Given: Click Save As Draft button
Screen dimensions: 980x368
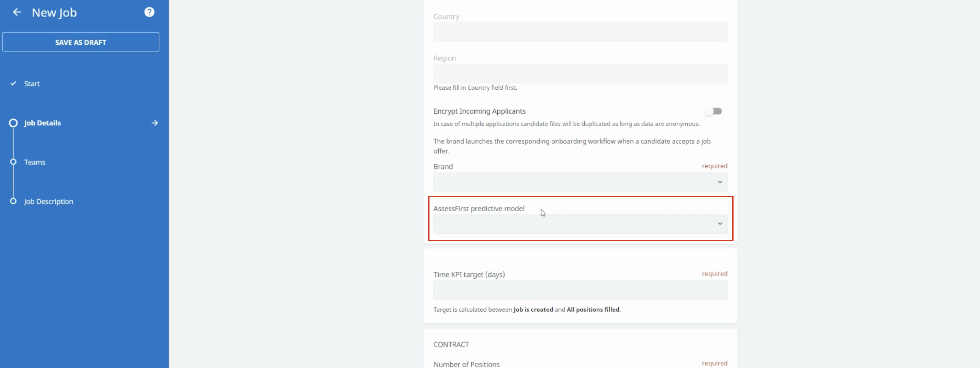Looking at the screenshot, I should [x=81, y=42].
